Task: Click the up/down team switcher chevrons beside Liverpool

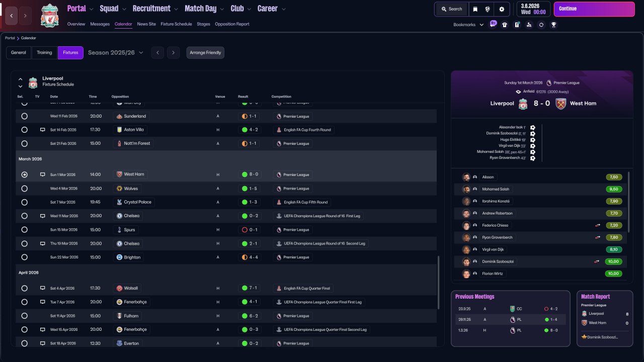Action: [21, 82]
